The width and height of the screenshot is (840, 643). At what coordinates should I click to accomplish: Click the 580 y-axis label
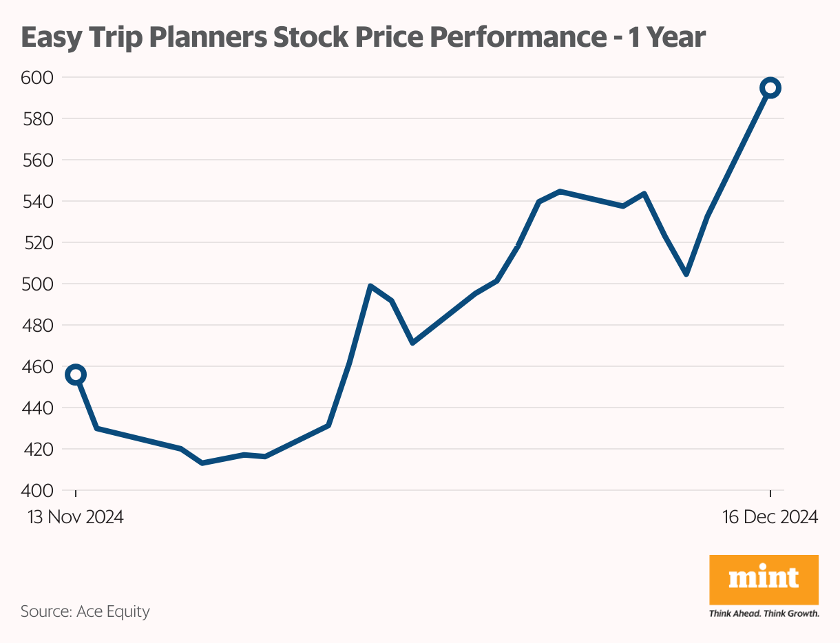38,118
